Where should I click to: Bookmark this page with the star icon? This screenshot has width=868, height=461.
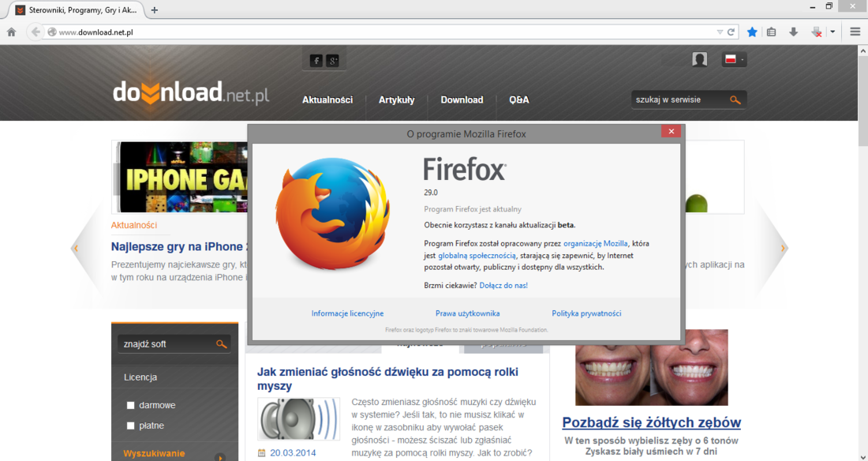coord(752,32)
